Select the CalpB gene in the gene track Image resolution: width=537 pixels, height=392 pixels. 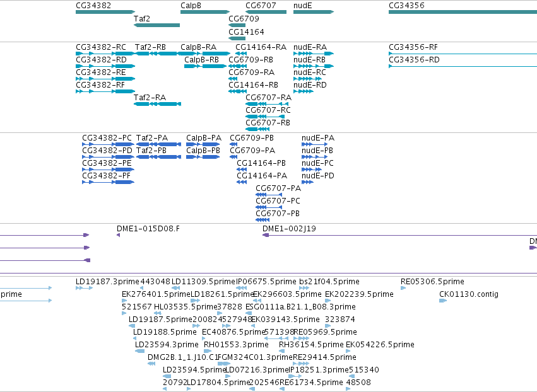coord(205,12)
